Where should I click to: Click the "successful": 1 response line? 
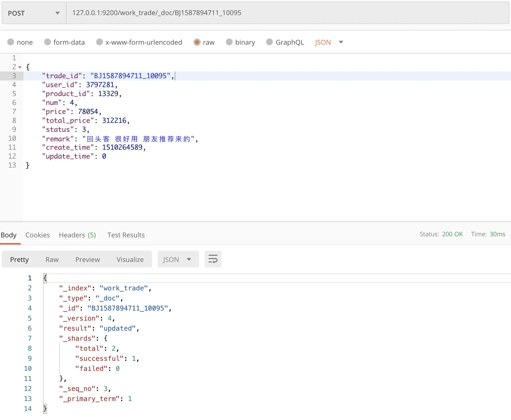point(107,359)
